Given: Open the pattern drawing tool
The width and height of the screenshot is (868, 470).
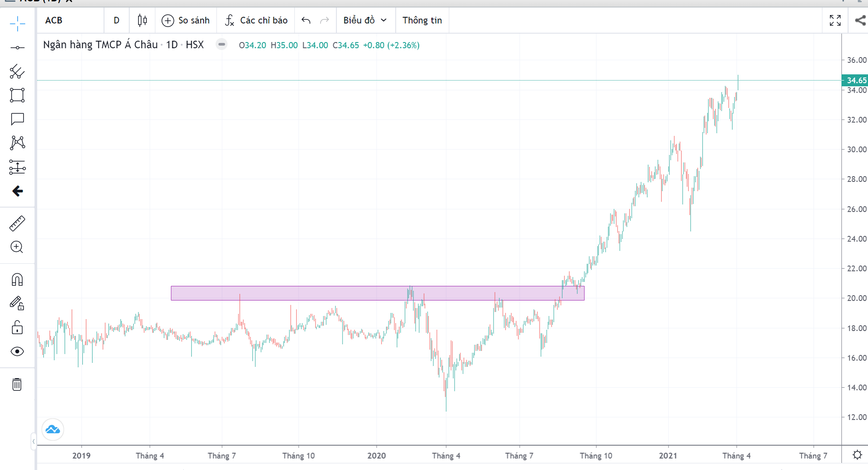Looking at the screenshot, I should point(17,143).
